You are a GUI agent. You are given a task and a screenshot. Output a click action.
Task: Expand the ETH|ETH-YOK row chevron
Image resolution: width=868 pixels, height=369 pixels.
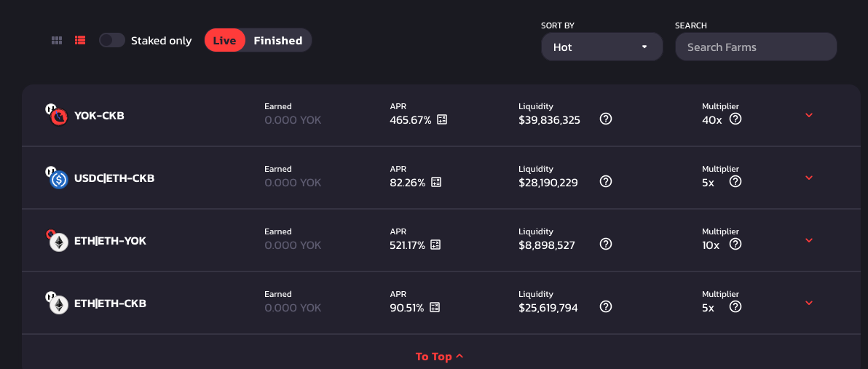tap(809, 240)
